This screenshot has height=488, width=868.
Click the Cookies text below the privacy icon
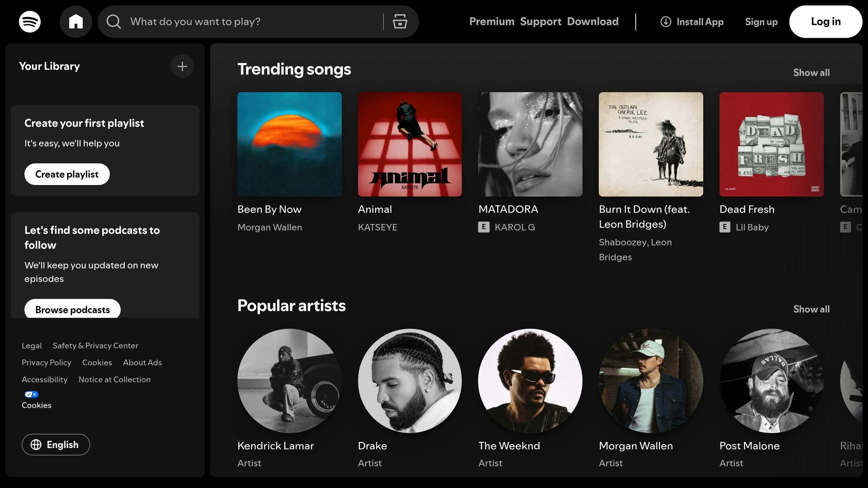pyautogui.click(x=36, y=405)
